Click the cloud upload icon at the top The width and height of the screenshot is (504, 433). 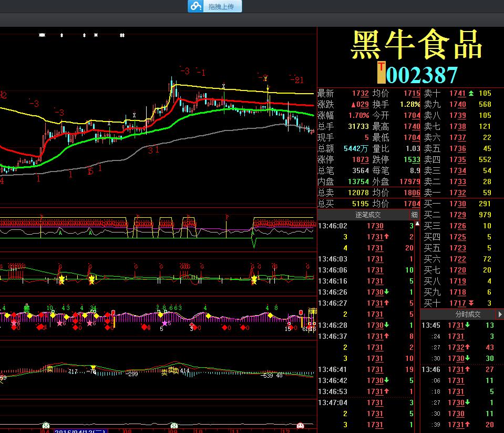(196, 6)
